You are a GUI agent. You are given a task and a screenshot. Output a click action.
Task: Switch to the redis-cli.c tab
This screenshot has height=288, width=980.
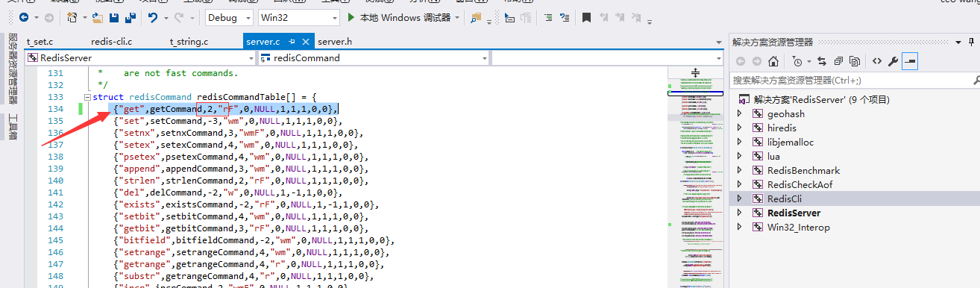tap(112, 42)
